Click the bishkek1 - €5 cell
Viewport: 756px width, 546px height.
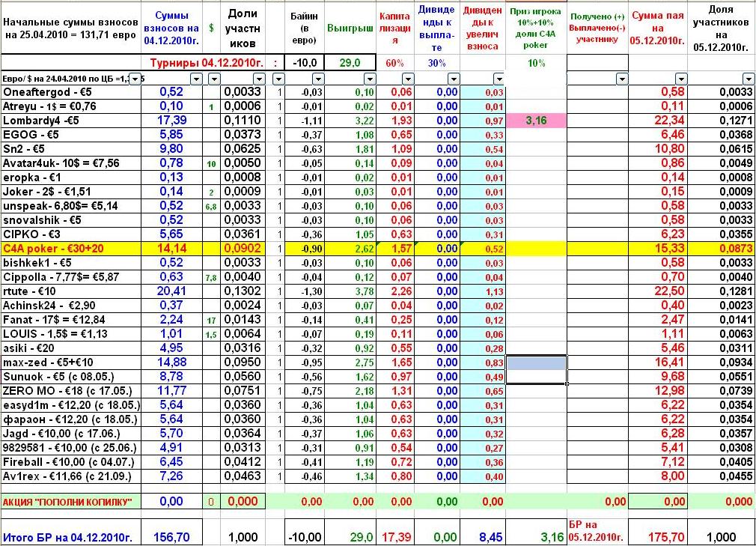point(71,263)
